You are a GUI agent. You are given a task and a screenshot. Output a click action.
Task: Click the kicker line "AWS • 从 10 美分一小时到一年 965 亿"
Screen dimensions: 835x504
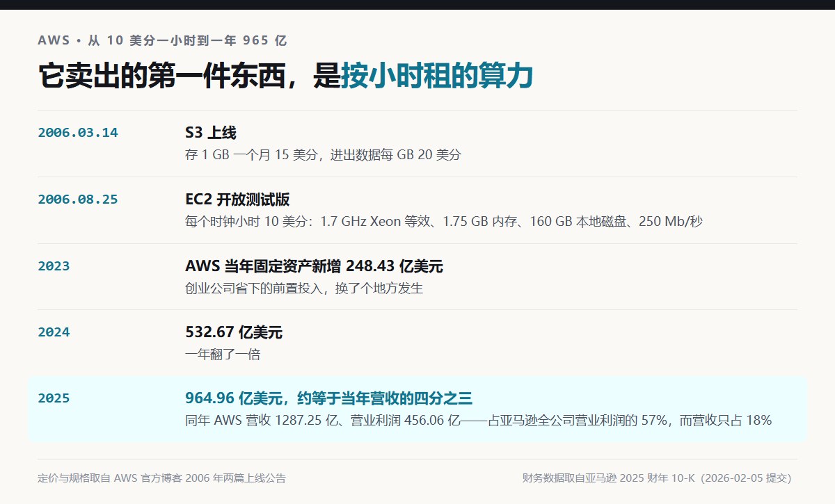coord(162,40)
